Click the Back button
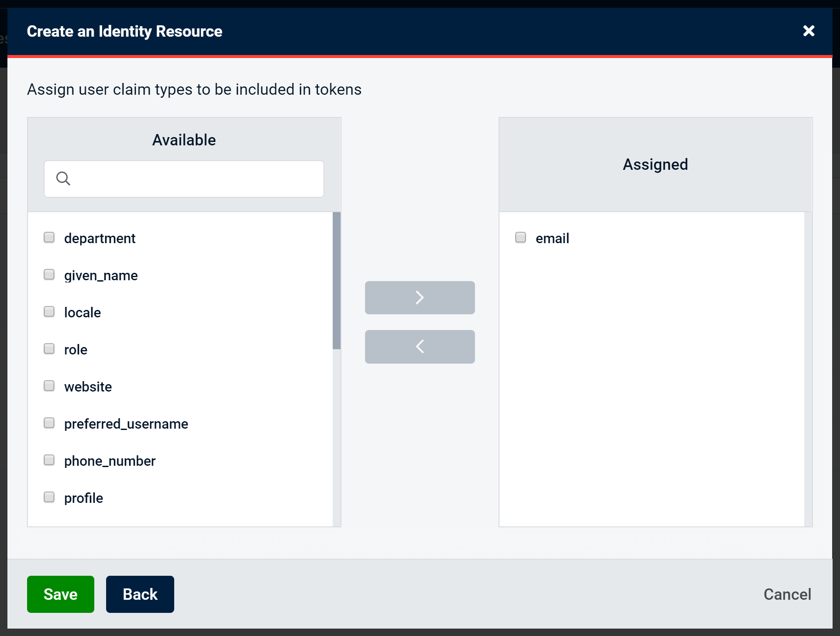This screenshot has width=840, height=636. (x=140, y=594)
